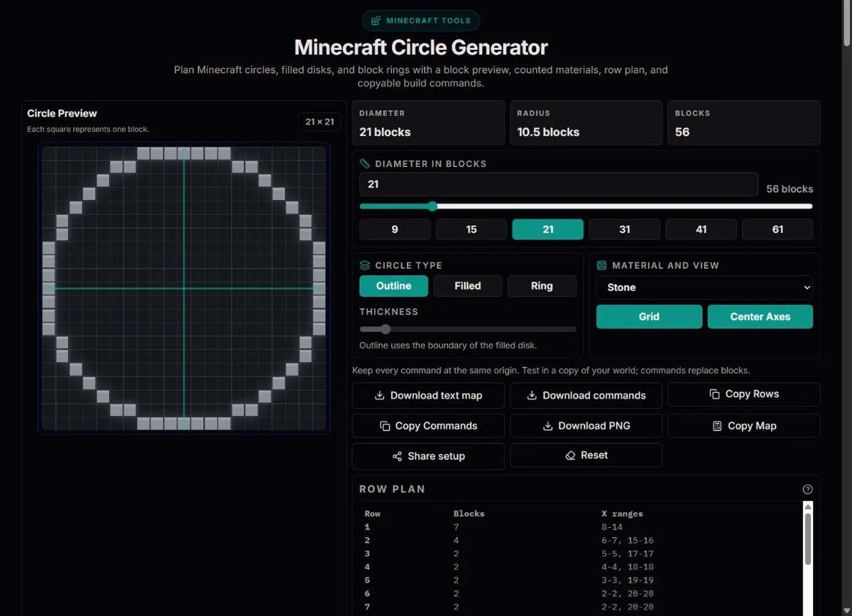This screenshot has height=616, width=852.
Task: Click the Circle Preview heading
Action: [x=62, y=113]
